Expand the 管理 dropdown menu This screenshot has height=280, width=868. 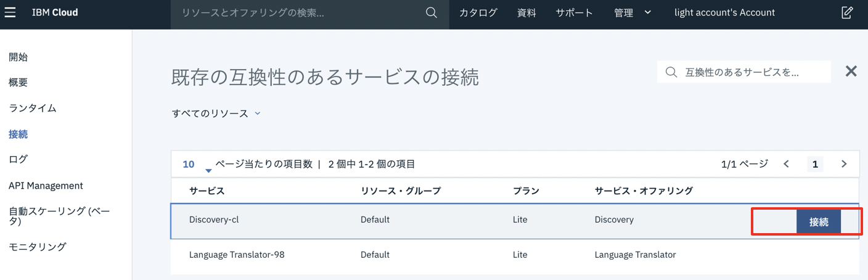[633, 13]
